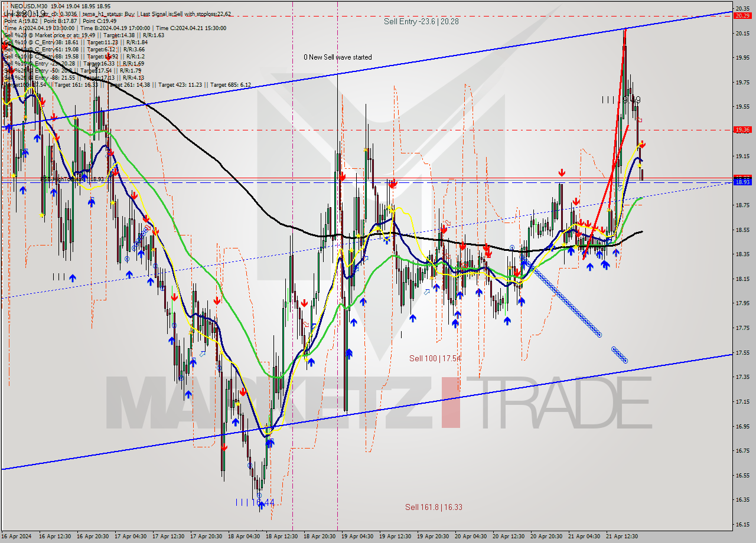Viewport: 756px width, 543px height.
Task: Click the '17 Apr 20:30' time axis label
Action: click(x=206, y=537)
